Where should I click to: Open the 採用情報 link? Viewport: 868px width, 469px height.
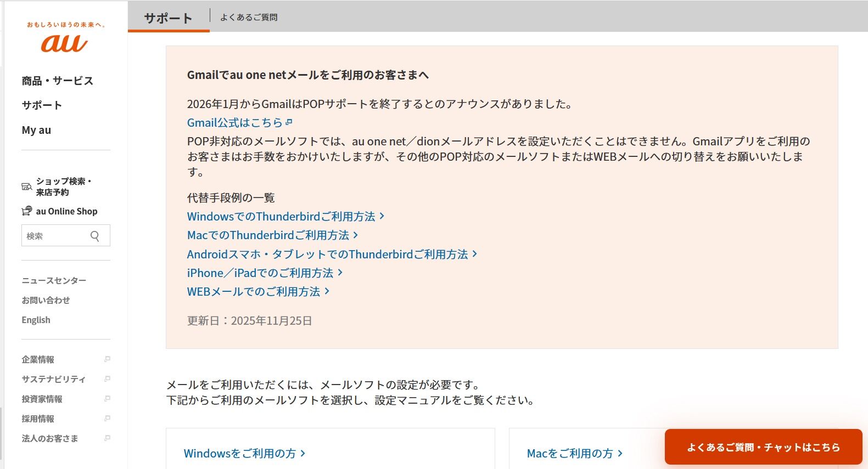point(38,419)
